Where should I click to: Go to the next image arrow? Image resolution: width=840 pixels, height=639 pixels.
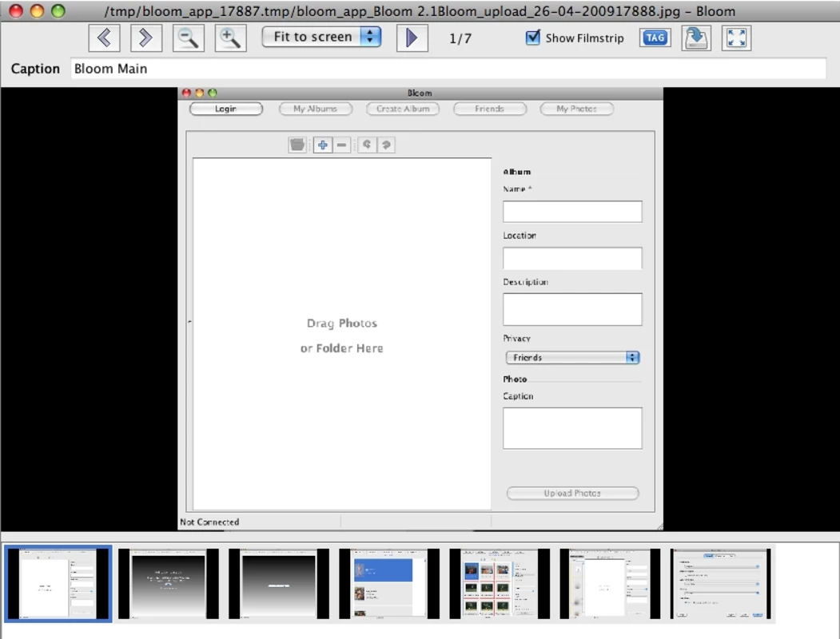(145, 38)
